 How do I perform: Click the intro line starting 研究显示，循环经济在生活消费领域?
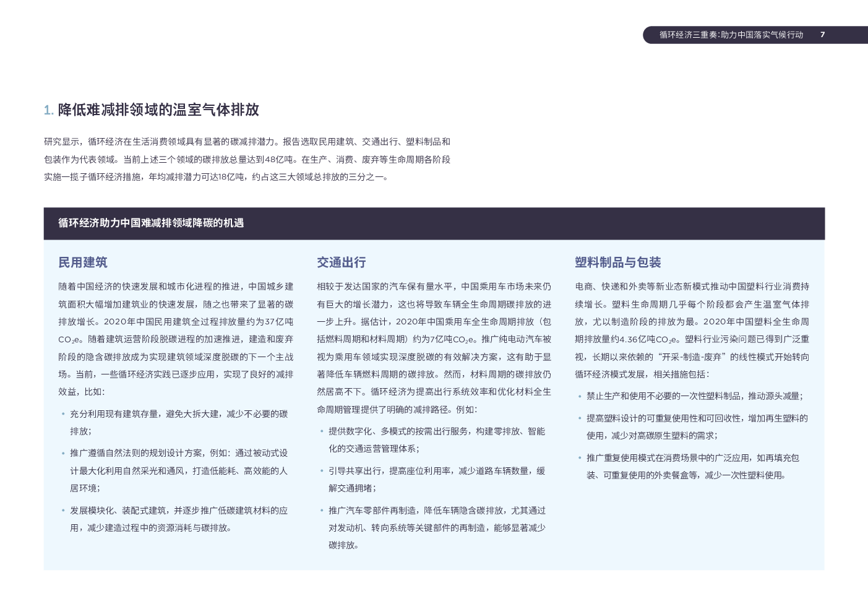click(x=247, y=142)
